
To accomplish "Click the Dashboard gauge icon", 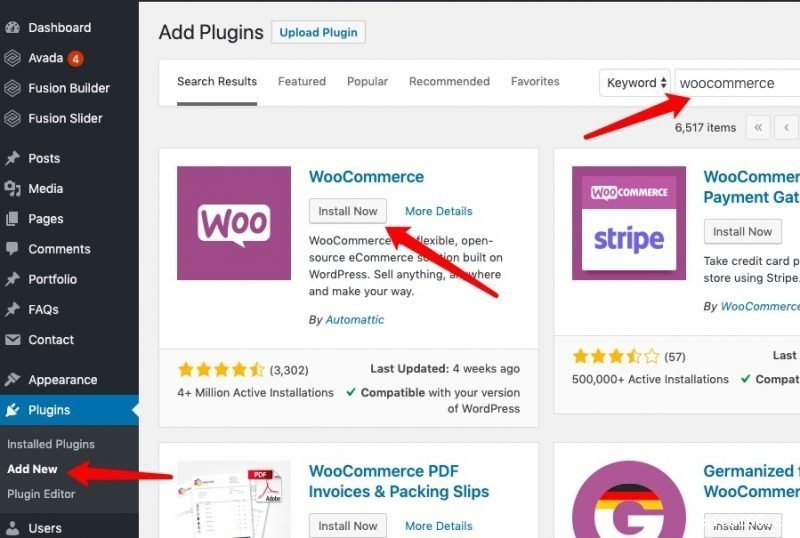I will pyautogui.click(x=12, y=28).
